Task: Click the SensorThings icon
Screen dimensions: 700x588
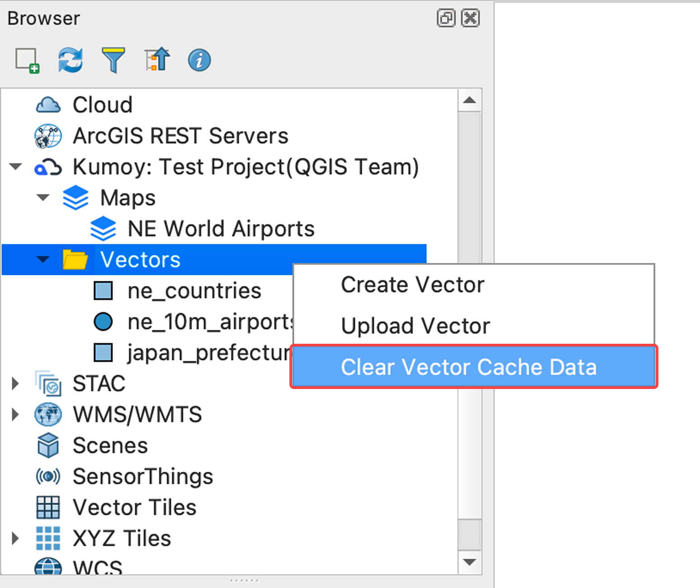Action: [x=47, y=476]
